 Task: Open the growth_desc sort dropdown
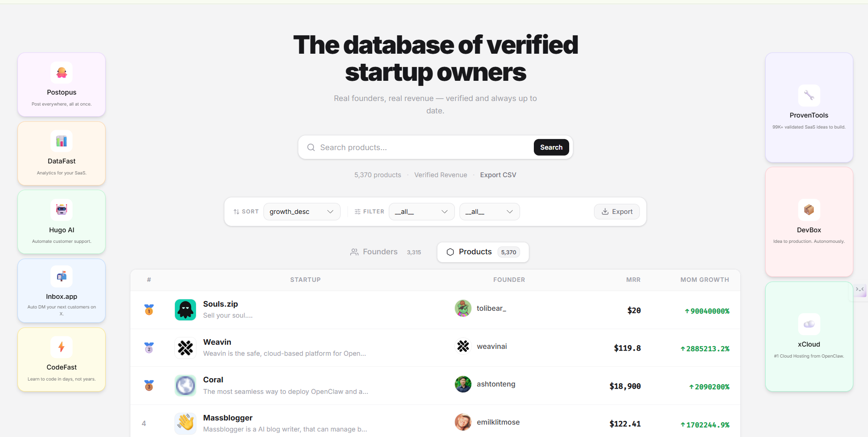pos(302,212)
